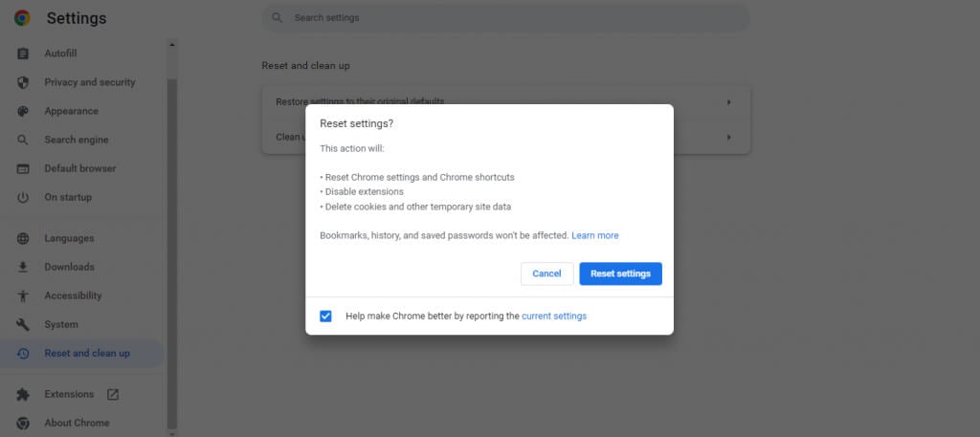Image resolution: width=980 pixels, height=437 pixels.
Task: Click the Autofill clipboard icon
Action: (23, 54)
